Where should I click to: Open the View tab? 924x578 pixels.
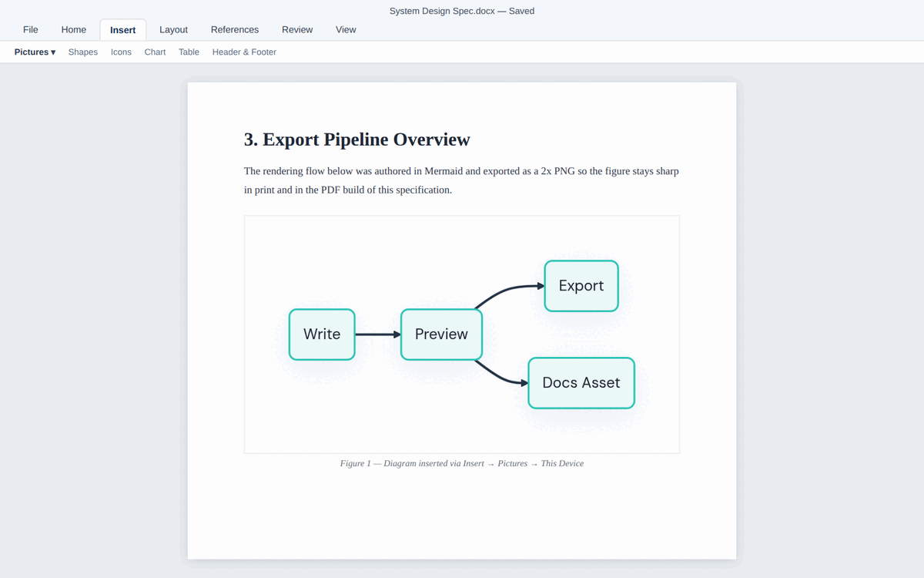(x=346, y=29)
